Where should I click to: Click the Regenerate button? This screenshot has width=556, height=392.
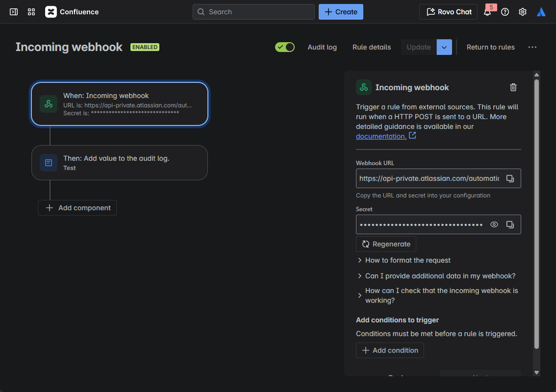point(386,244)
